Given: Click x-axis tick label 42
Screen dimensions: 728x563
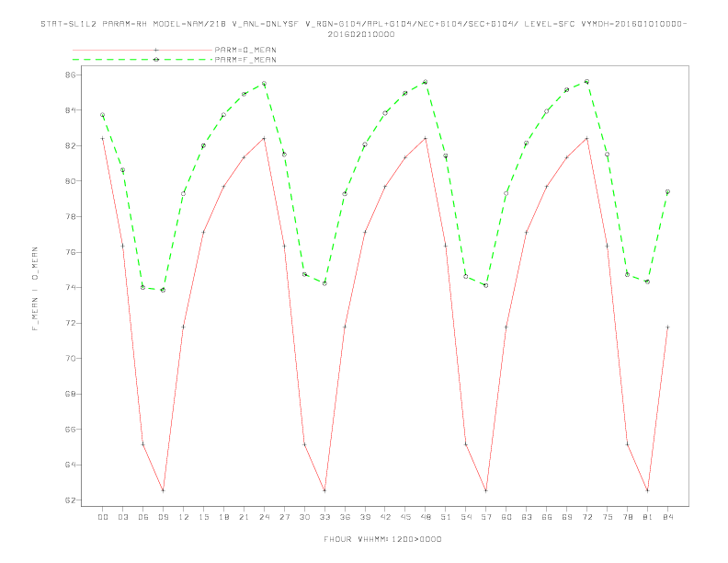Looking at the screenshot, I should pyautogui.click(x=385, y=517).
